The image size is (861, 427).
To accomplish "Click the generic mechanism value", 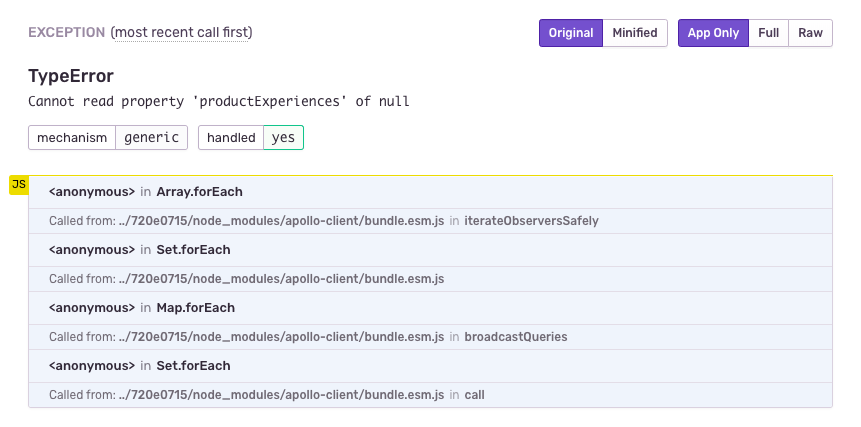I will [151, 138].
